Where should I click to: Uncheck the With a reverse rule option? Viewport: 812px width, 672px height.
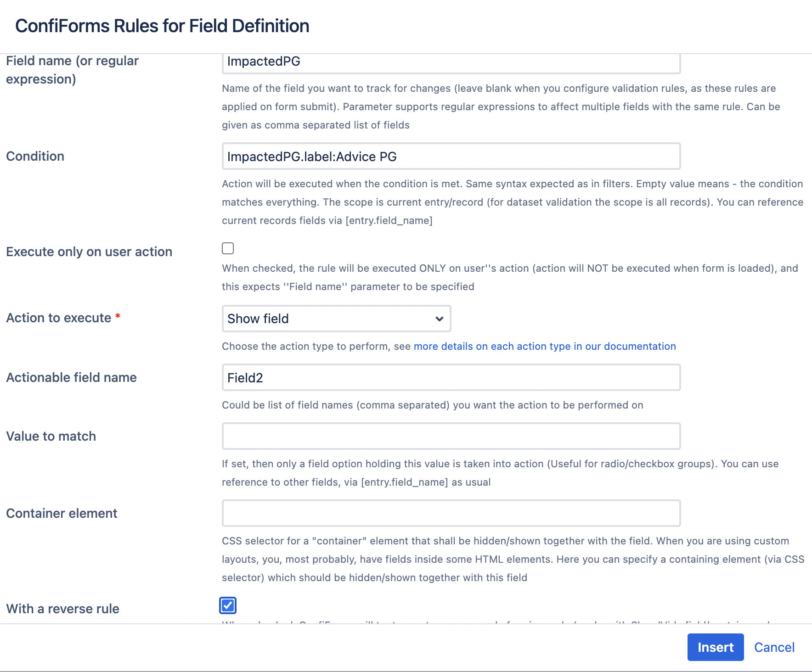point(227,605)
